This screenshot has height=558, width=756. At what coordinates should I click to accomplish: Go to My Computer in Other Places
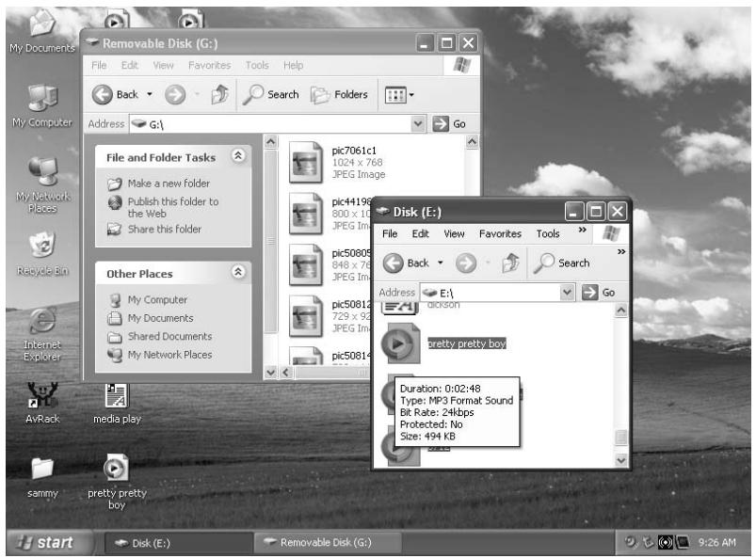pos(148,300)
